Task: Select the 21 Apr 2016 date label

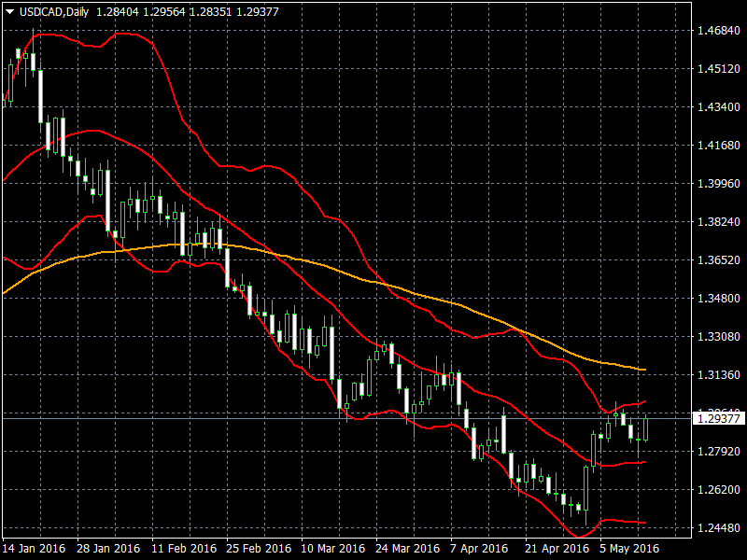Action: point(557,549)
